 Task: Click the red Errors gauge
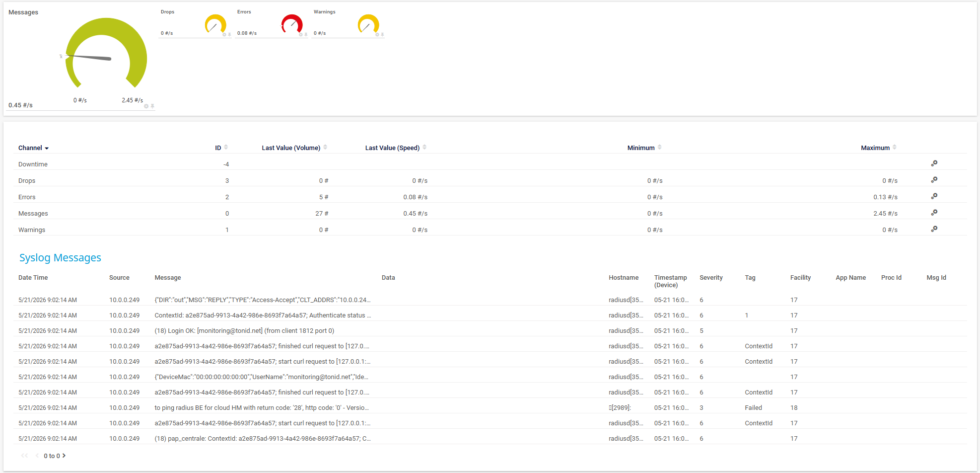[292, 24]
